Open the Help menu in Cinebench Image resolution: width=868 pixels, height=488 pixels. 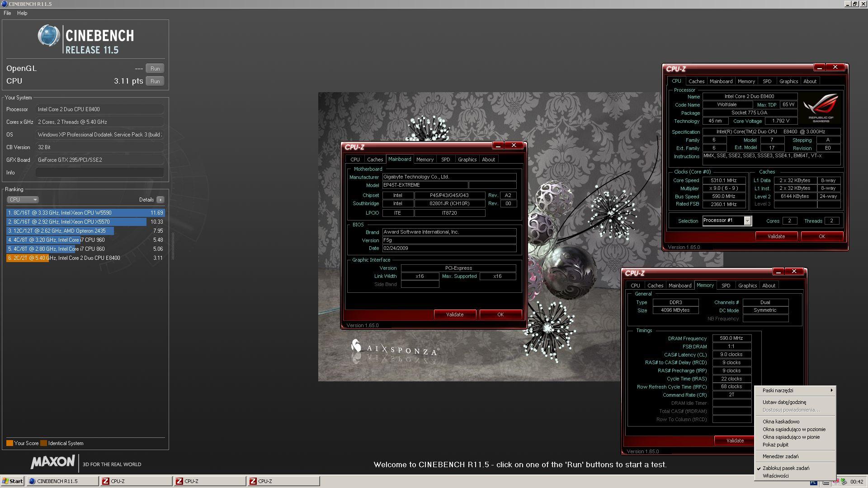[x=22, y=13]
